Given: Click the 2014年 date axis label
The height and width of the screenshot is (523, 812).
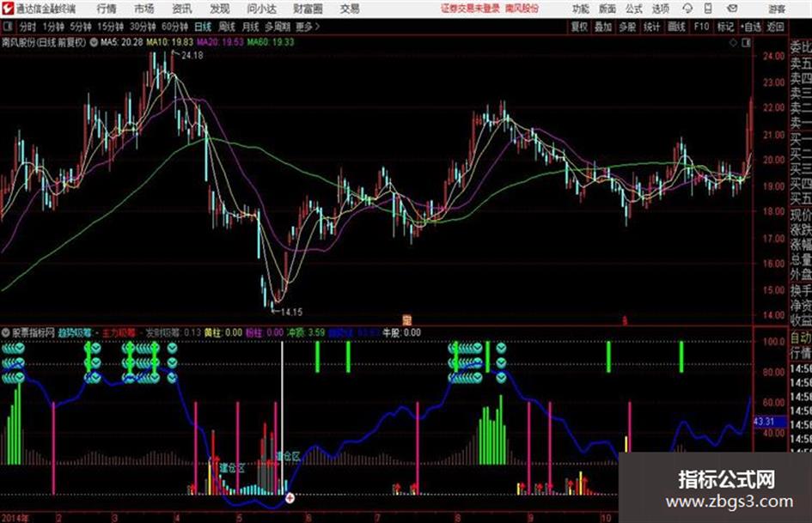Looking at the screenshot, I should point(15,518).
